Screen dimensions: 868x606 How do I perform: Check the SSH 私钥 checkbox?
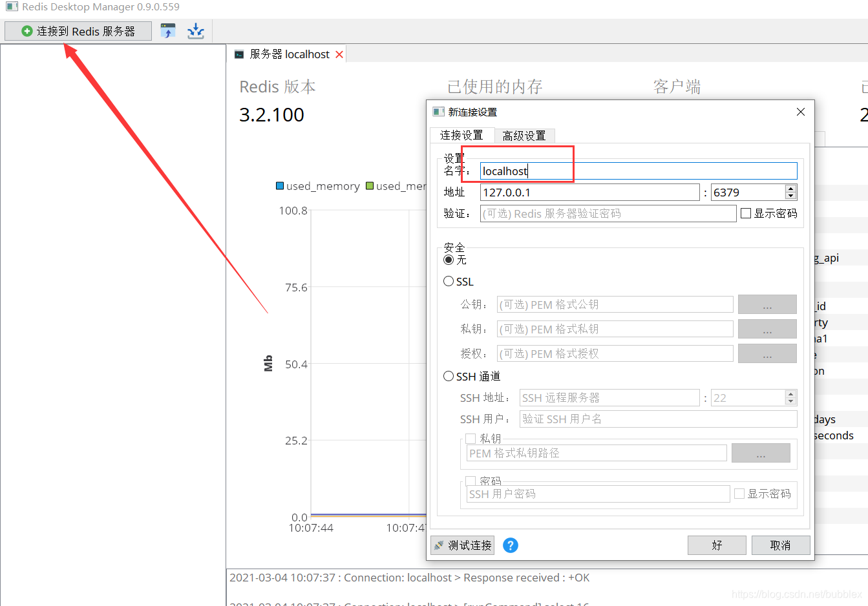click(x=471, y=439)
